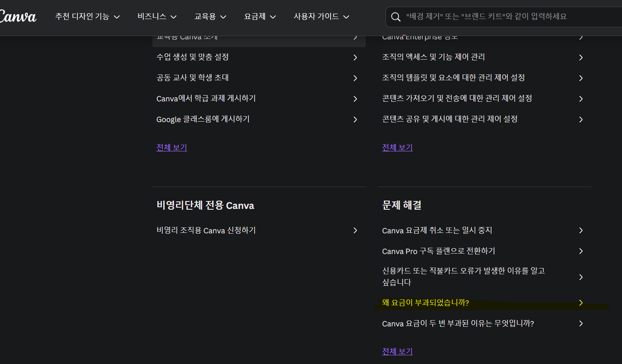Click the Canva logo
The height and width of the screenshot is (364, 622).
pyautogui.click(x=19, y=17)
